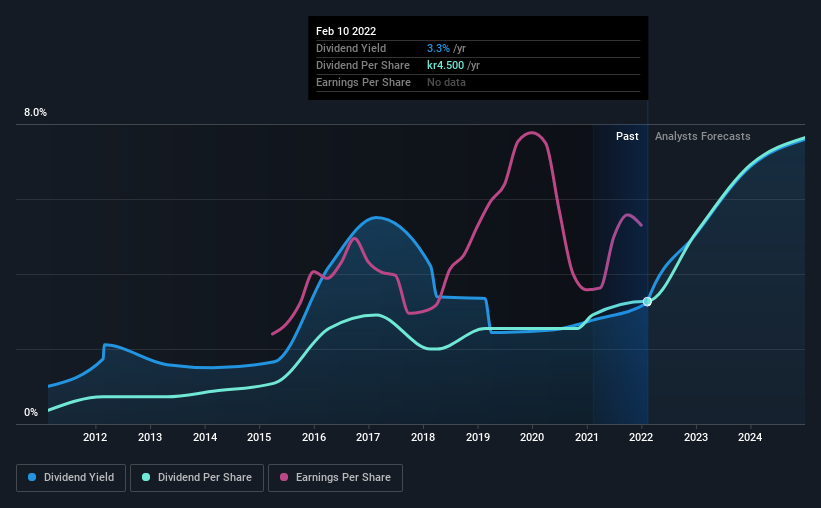Click the Past region label
This screenshot has height=508, width=821.
coord(627,136)
